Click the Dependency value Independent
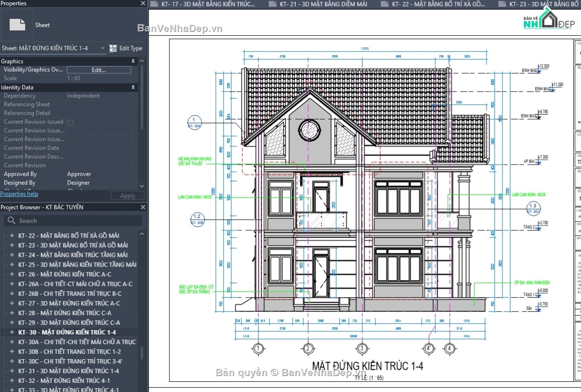The image size is (581, 392). click(x=83, y=96)
